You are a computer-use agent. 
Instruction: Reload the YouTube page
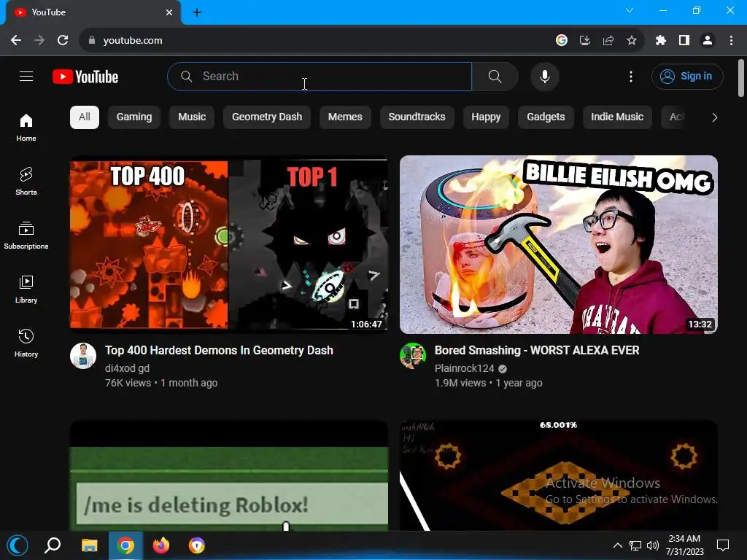(x=63, y=41)
